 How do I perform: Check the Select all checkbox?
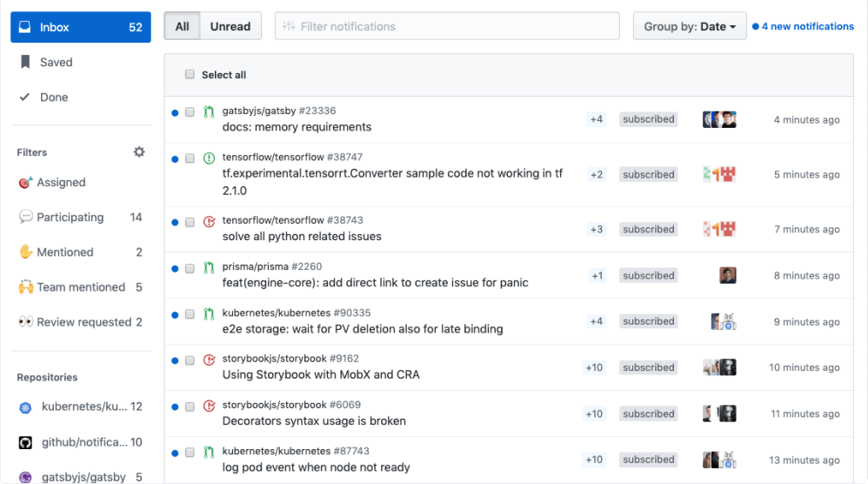190,75
